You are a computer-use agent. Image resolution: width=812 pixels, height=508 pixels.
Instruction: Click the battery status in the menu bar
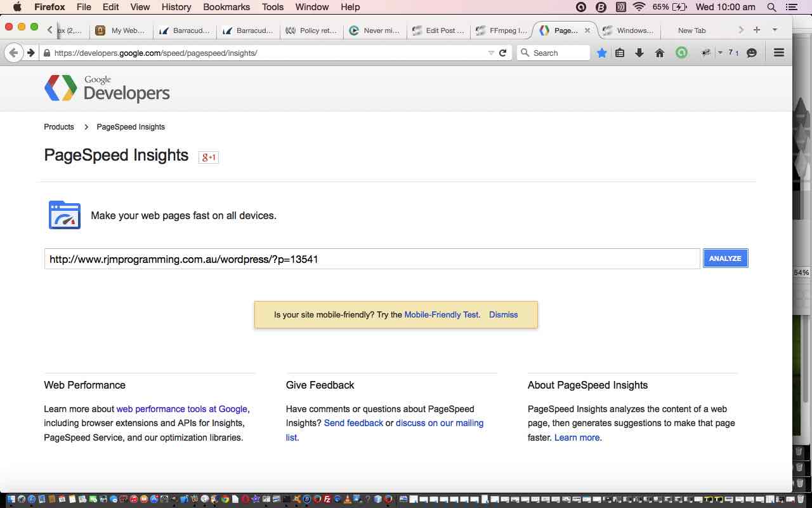[669, 7]
